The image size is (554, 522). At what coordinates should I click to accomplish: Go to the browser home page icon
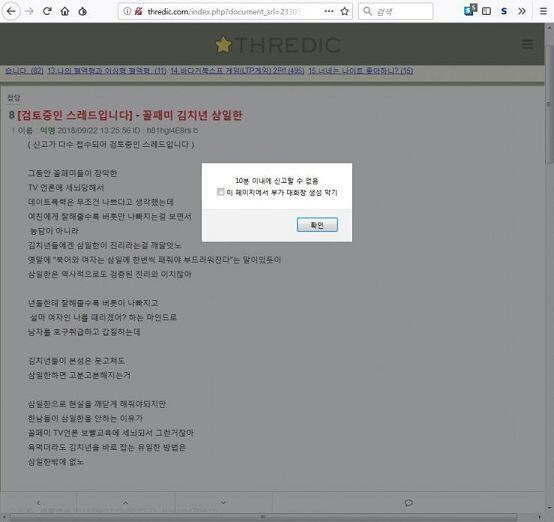(65, 11)
